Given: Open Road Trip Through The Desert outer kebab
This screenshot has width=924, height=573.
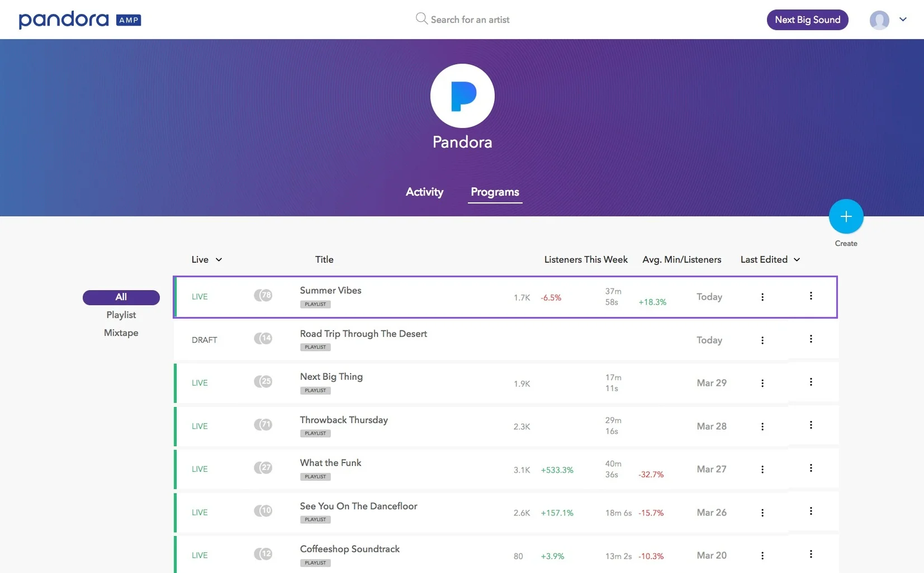Looking at the screenshot, I should click(811, 339).
